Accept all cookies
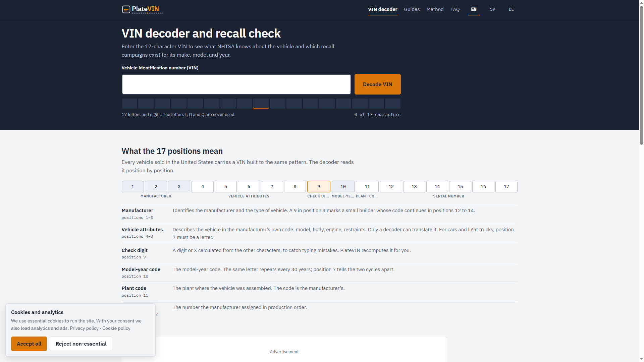 coord(29,344)
